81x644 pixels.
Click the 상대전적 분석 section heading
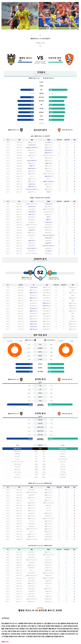pyautogui.click(x=40, y=259)
